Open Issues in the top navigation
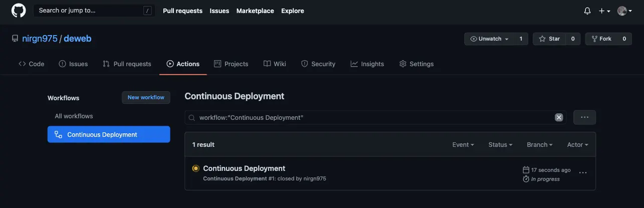 click(220, 11)
